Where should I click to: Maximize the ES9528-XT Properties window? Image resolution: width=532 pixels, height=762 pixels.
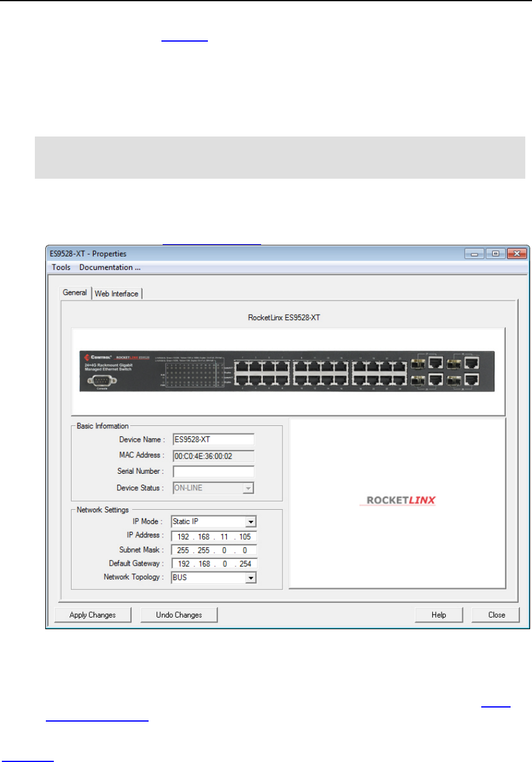pyautogui.click(x=495, y=253)
